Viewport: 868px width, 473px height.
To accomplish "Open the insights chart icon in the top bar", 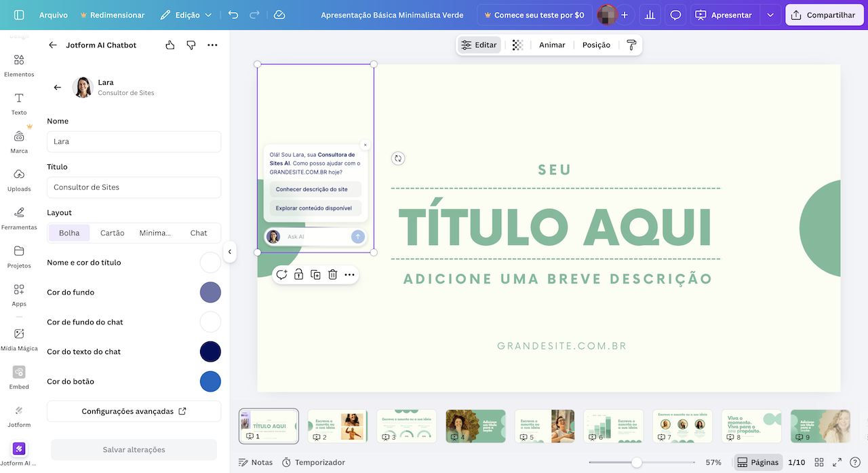I will coord(650,14).
